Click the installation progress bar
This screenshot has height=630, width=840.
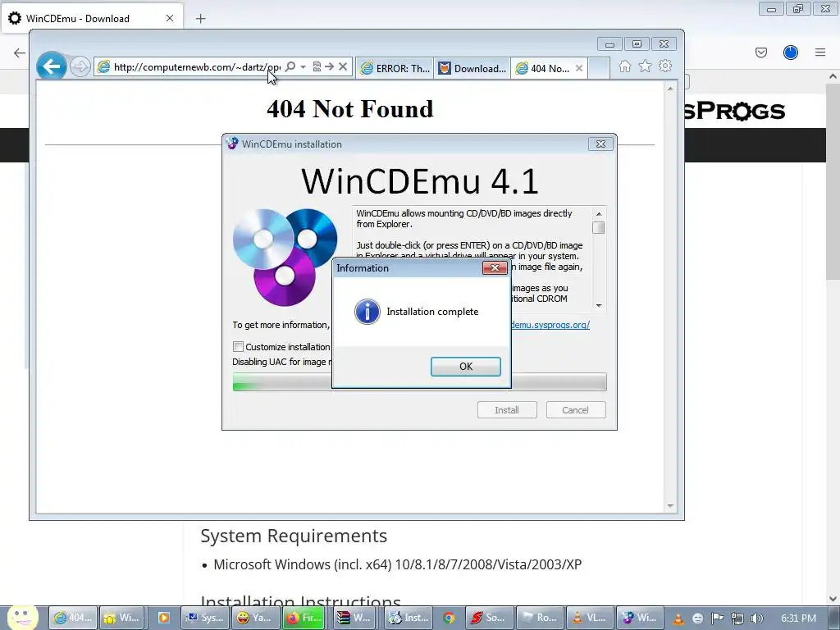pos(419,382)
